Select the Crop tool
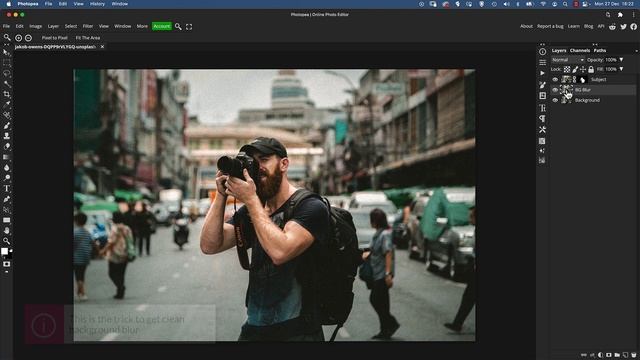Screen dimensions: 640x360 [x=6, y=94]
